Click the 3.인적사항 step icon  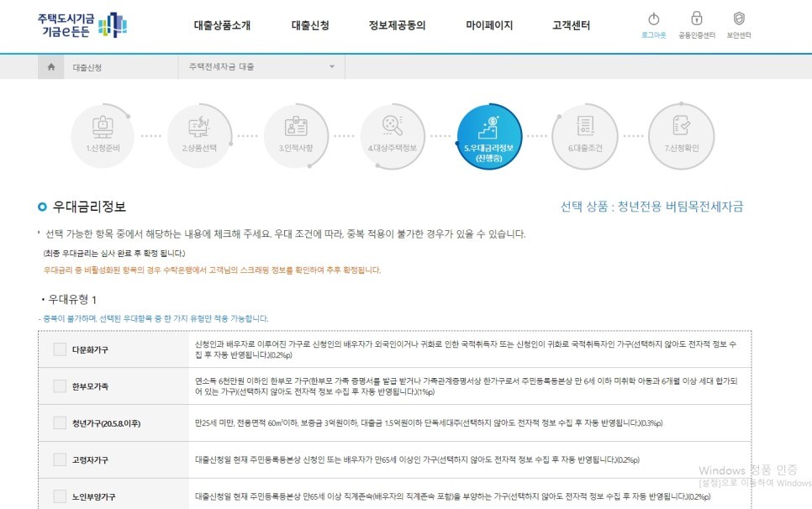click(297, 130)
